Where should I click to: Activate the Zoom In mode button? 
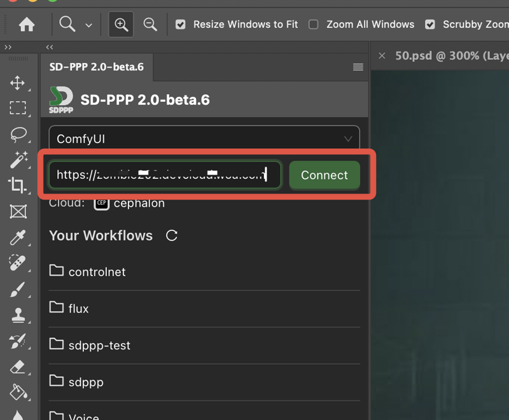(121, 24)
